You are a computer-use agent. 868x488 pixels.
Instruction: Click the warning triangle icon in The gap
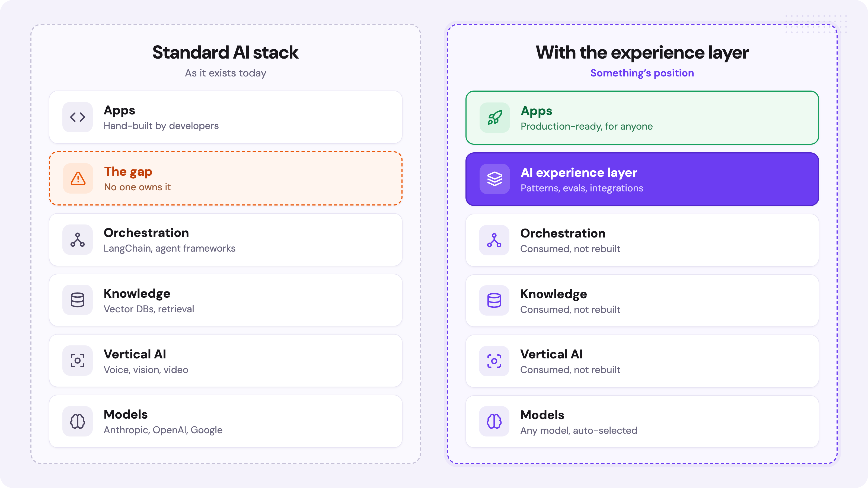click(x=78, y=178)
